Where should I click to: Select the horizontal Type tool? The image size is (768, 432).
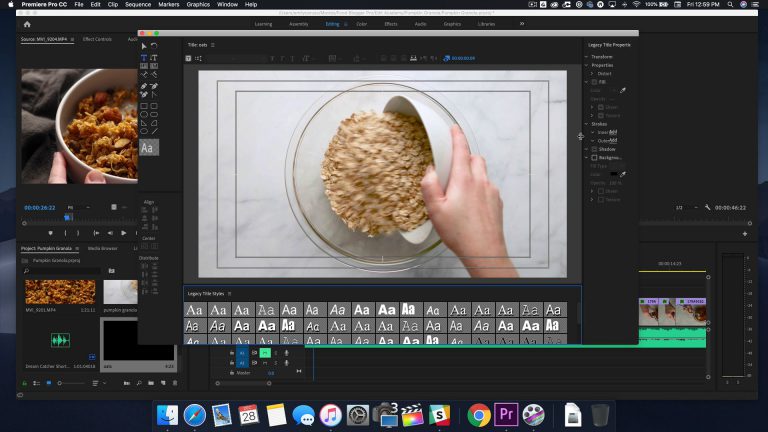[x=144, y=57]
